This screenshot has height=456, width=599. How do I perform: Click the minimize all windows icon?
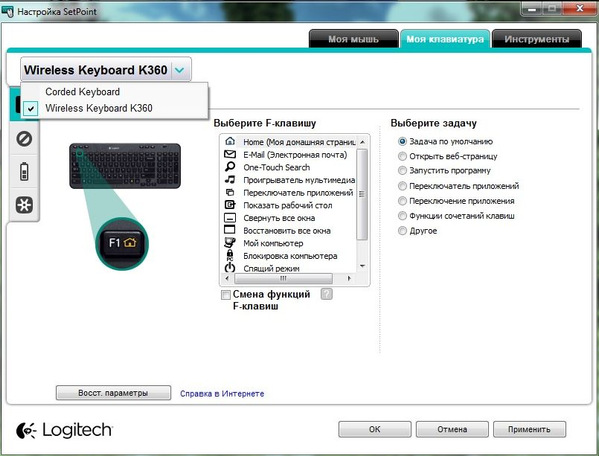(x=230, y=218)
